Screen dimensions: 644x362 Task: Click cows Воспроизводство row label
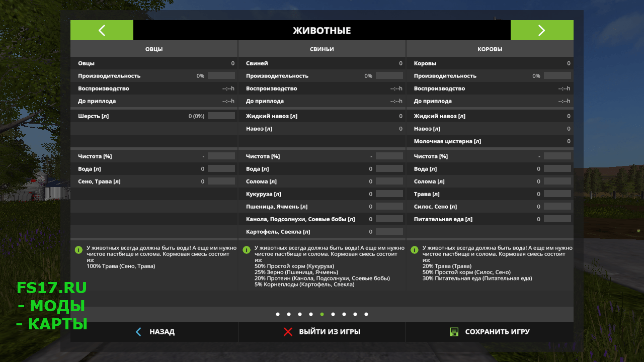(439, 88)
